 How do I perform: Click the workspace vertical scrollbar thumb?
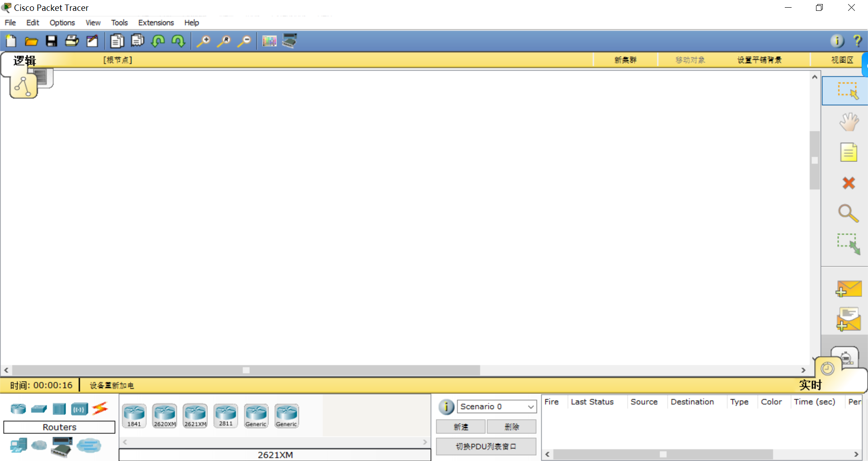tap(815, 160)
